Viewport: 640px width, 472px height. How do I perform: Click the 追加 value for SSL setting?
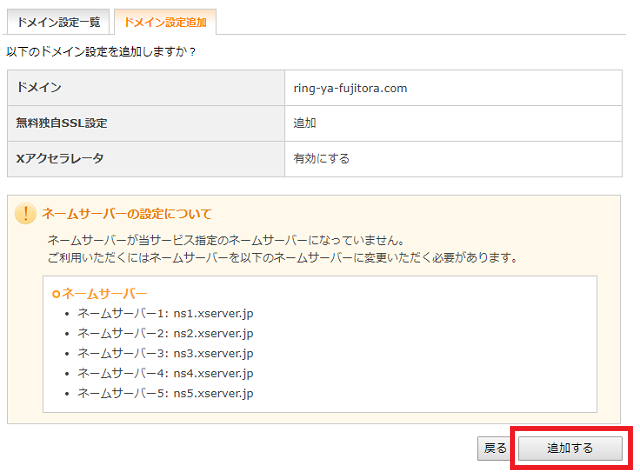point(304,123)
